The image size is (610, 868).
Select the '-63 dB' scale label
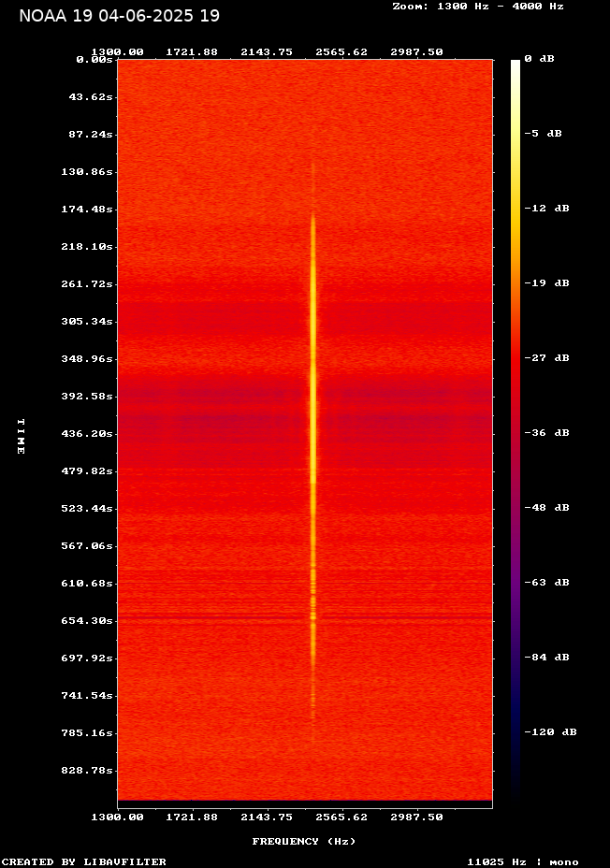547,583
